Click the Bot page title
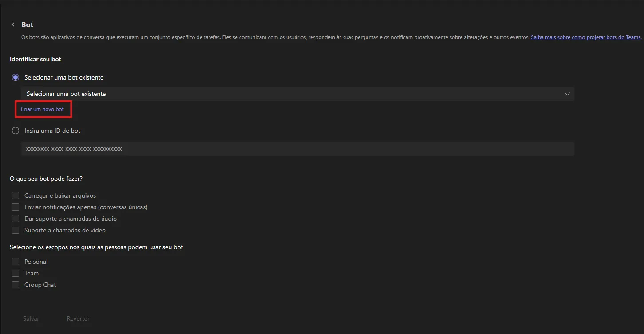The height and width of the screenshot is (334, 644). [28, 25]
